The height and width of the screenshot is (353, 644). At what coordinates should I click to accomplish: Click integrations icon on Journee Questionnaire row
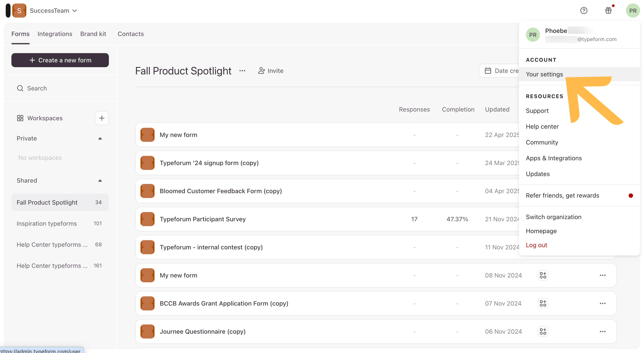(x=543, y=331)
